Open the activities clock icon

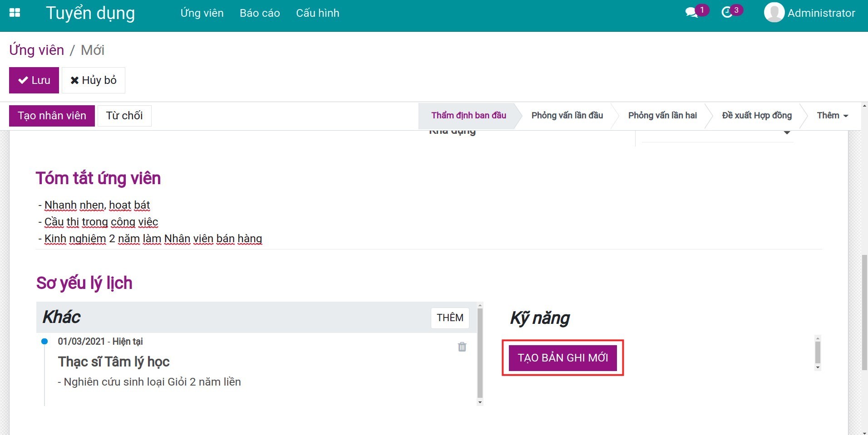pos(727,13)
